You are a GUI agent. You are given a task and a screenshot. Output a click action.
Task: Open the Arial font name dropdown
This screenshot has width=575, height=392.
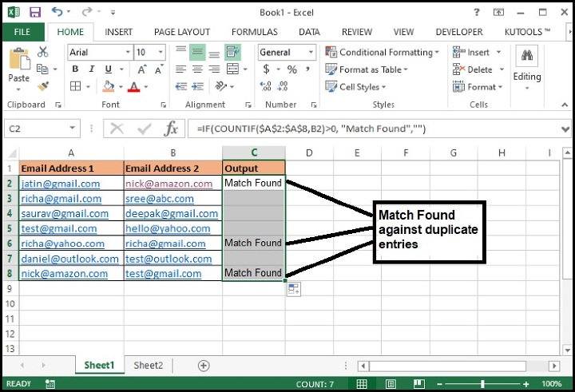tap(128, 52)
